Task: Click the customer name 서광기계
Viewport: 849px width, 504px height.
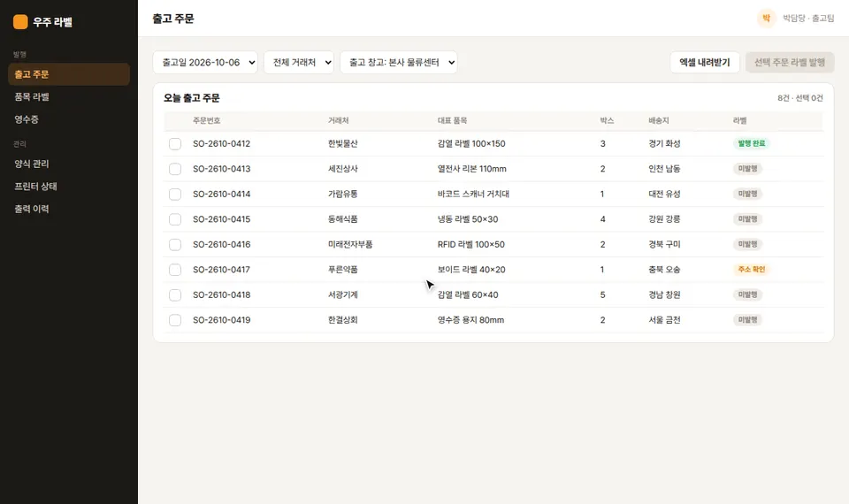Action: tap(343, 295)
